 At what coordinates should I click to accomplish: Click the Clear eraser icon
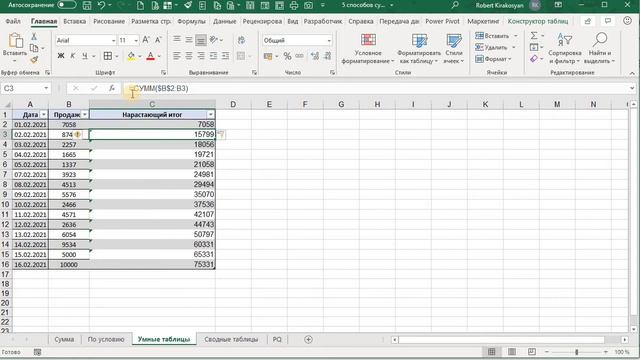[x=534, y=59]
